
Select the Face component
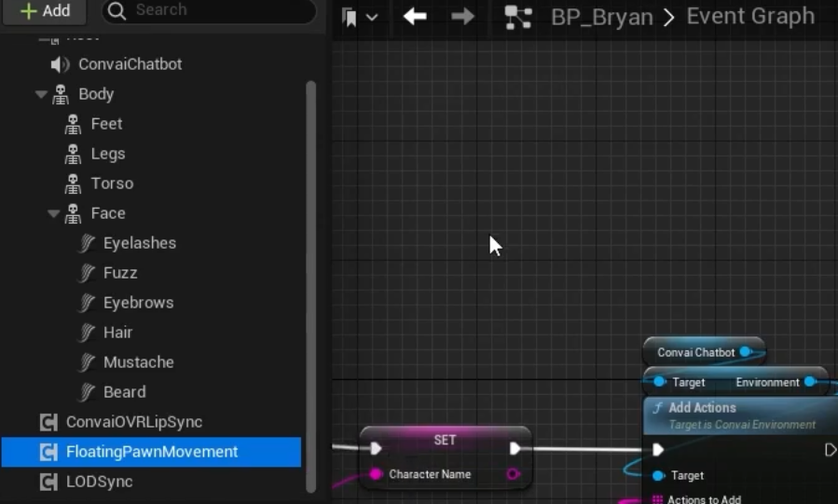coord(108,213)
